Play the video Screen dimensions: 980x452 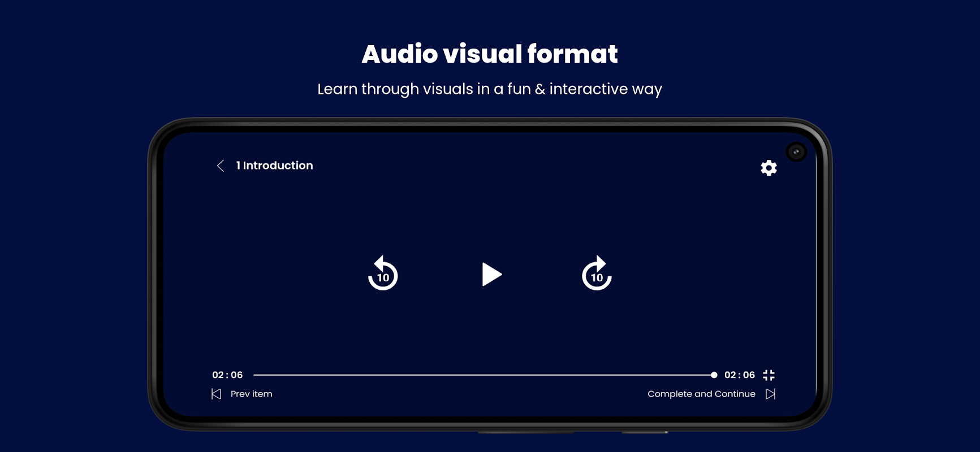[x=491, y=275]
